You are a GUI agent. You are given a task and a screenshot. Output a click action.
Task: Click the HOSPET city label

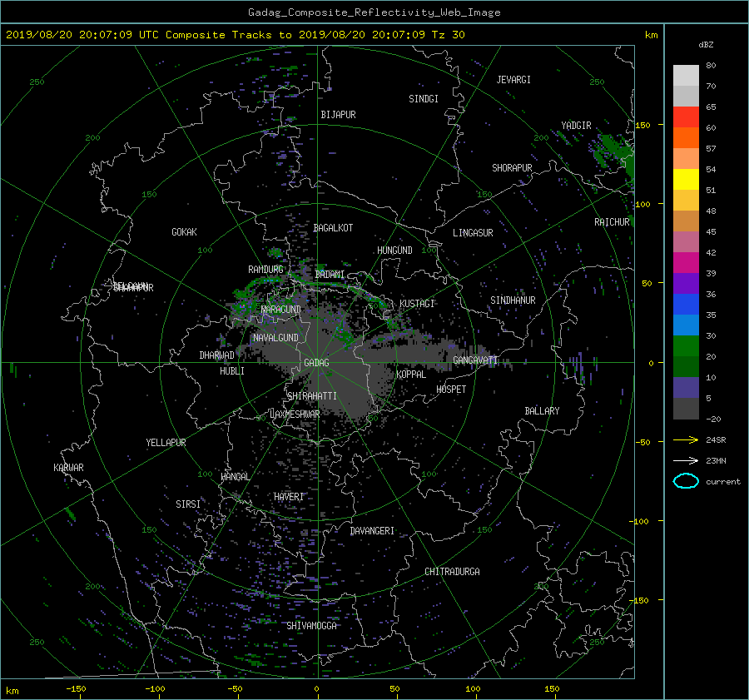click(x=451, y=390)
